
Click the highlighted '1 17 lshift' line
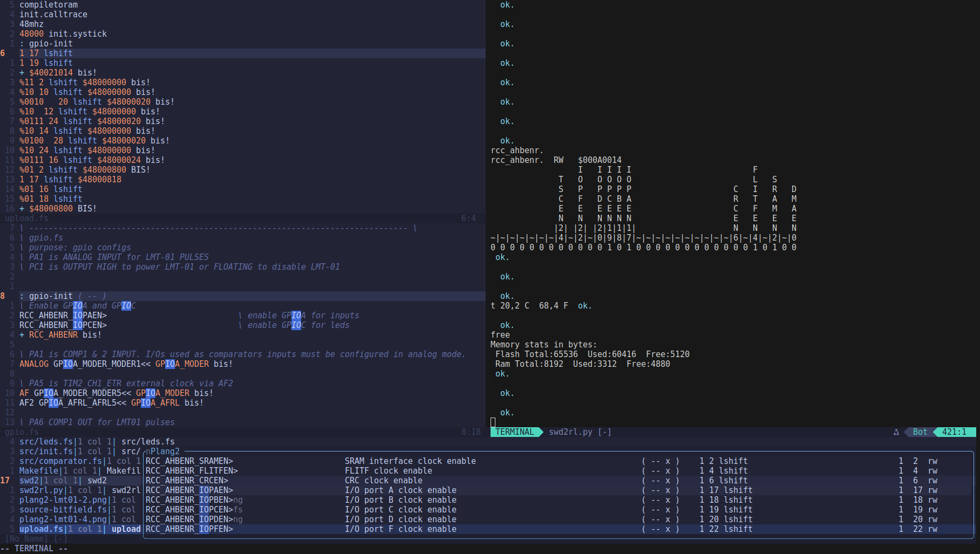pyautogui.click(x=46, y=53)
